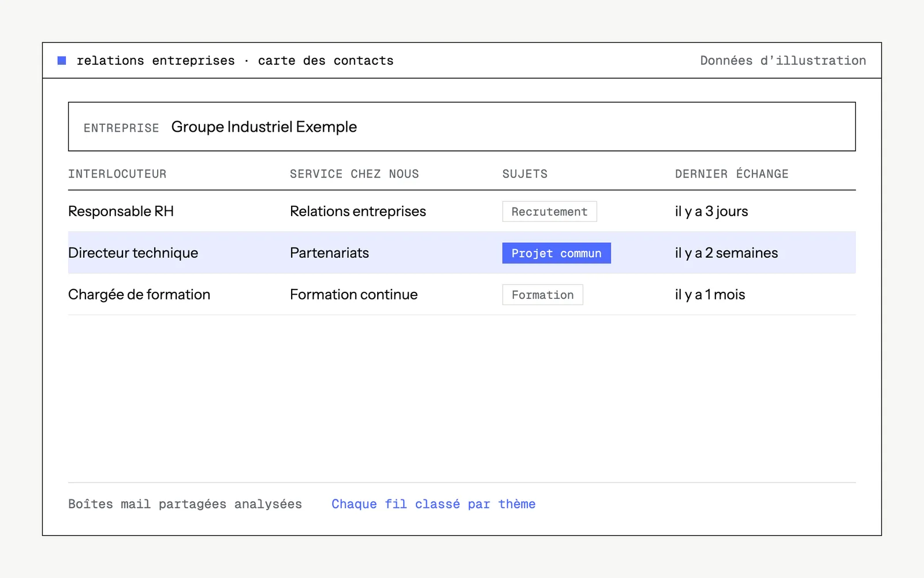The height and width of the screenshot is (578, 924).
Task: Click the Relations entreprises service cell
Action: coord(358,212)
